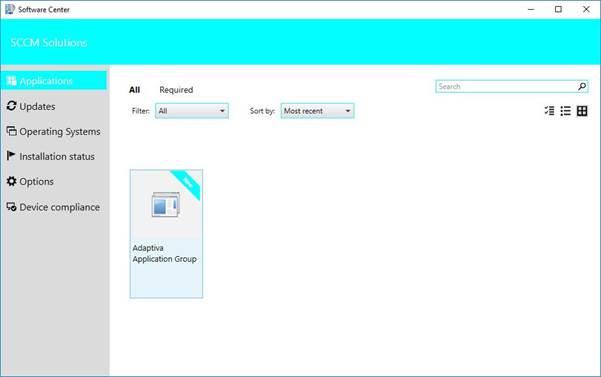Click the Operating Systems window icon
This screenshot has width=601, height=377.
11,131
